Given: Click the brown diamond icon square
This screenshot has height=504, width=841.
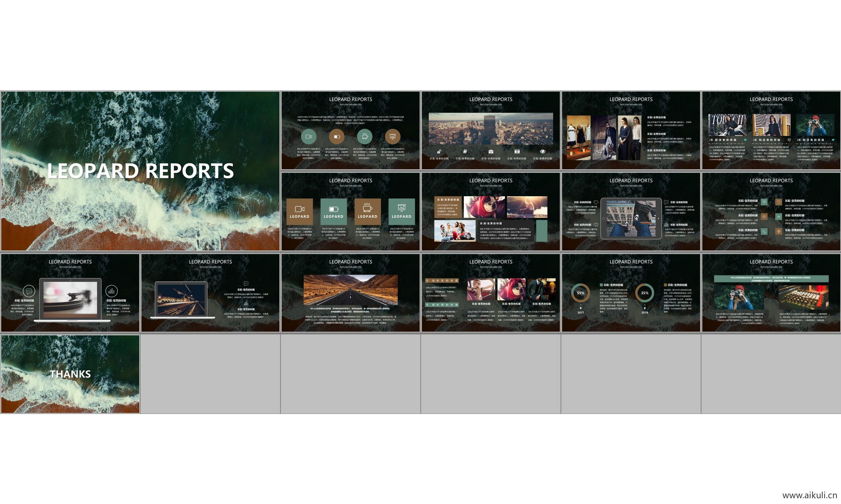Looking at the screenshot, I should tap(779, 232).
